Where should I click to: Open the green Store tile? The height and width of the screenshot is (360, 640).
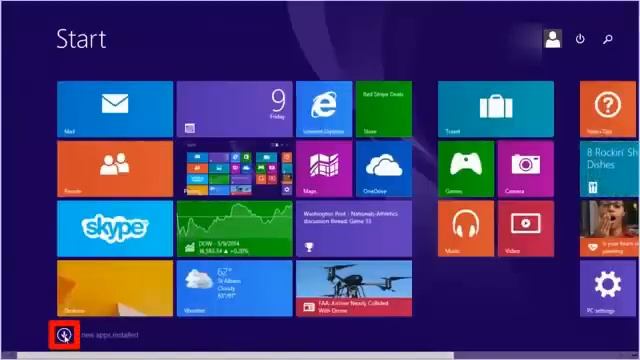point(384,109)
